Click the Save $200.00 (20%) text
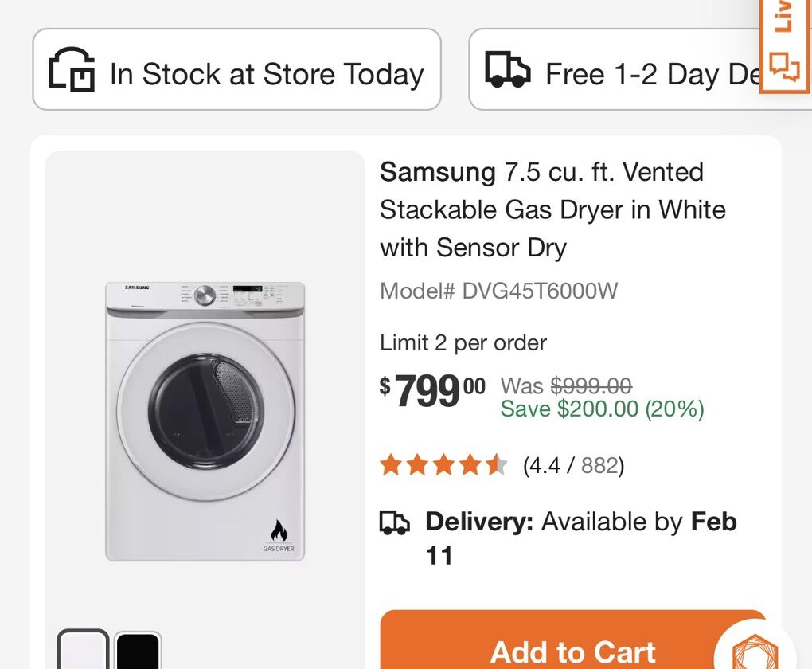Screen dimensions: 812x669 (602, 409)
